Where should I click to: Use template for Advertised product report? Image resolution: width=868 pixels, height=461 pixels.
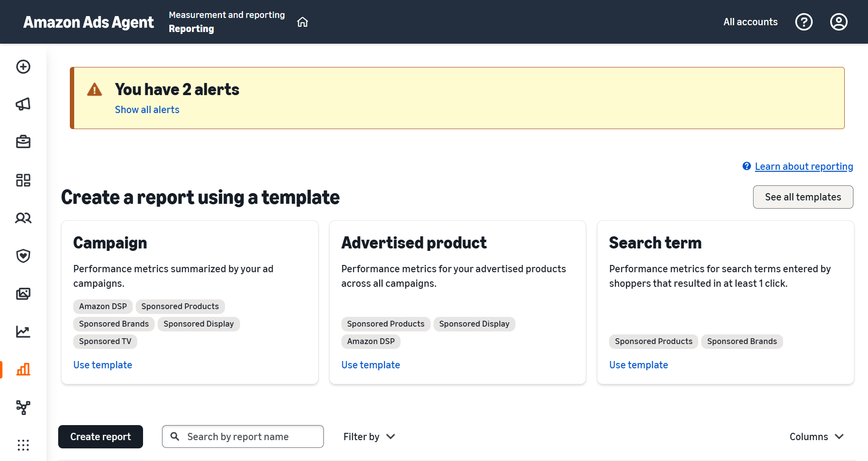tap(370, 365)
